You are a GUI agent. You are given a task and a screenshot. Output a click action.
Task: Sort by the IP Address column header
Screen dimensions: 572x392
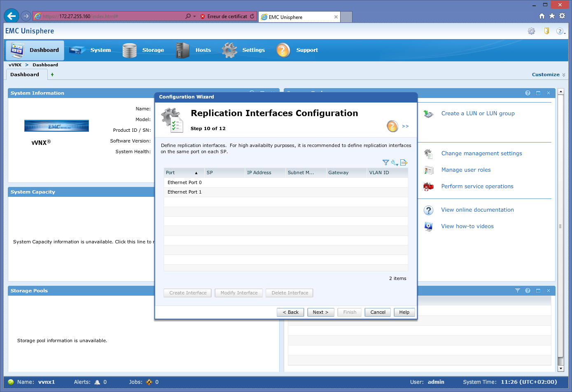[x=265, y=173]
